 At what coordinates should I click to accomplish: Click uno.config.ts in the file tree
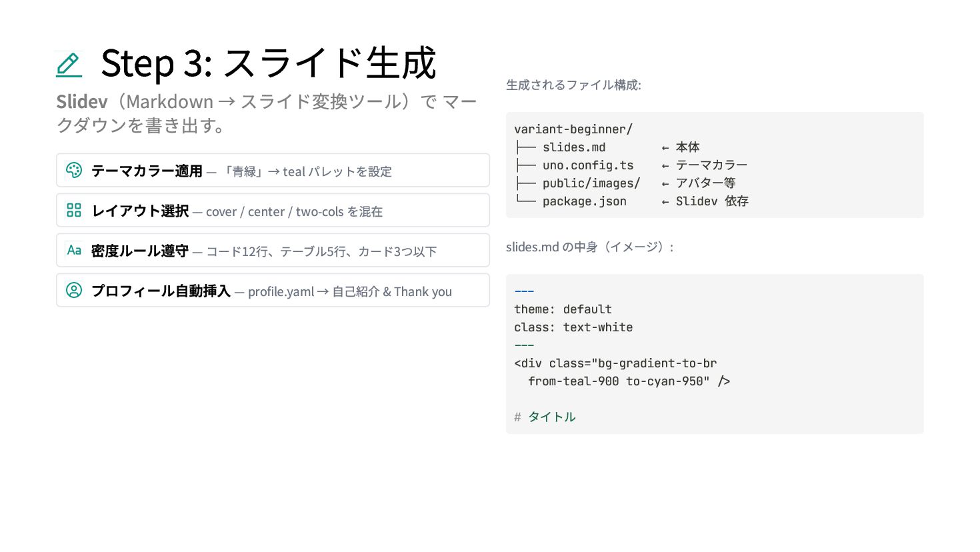[x=588, y=165]
